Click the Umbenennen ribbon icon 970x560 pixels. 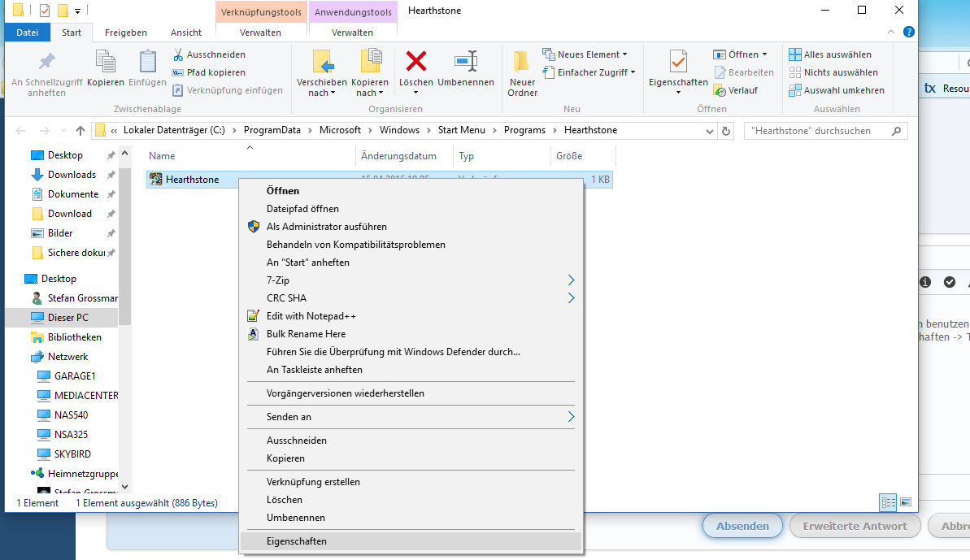466,61
